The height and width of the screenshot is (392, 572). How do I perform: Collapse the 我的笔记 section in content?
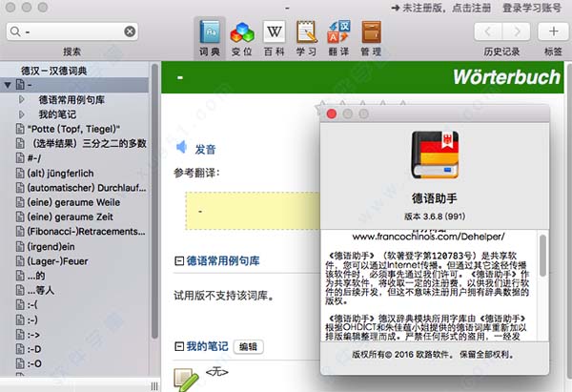click(179, 346)
